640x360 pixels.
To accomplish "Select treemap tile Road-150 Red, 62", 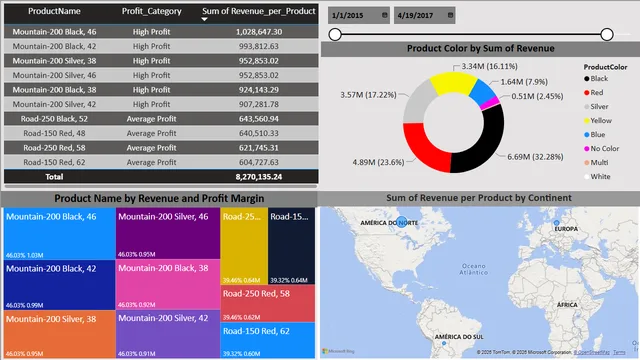I will 268,340.
